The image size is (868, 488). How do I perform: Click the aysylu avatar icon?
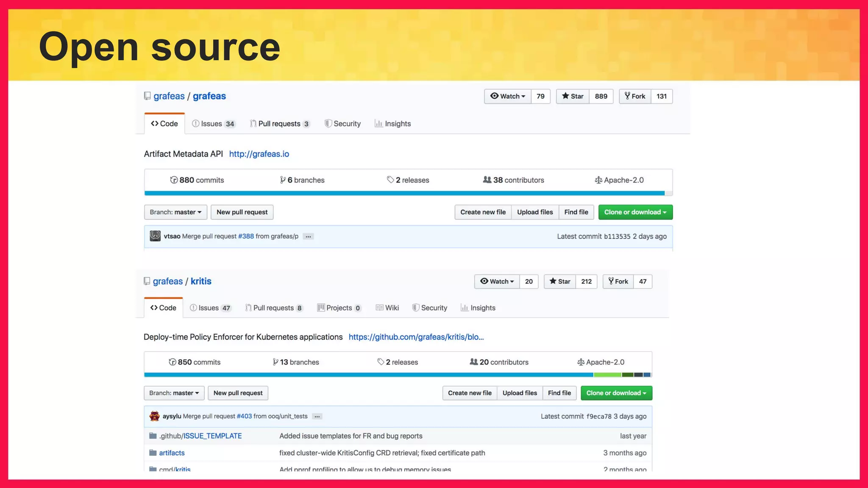pos(154,416)
